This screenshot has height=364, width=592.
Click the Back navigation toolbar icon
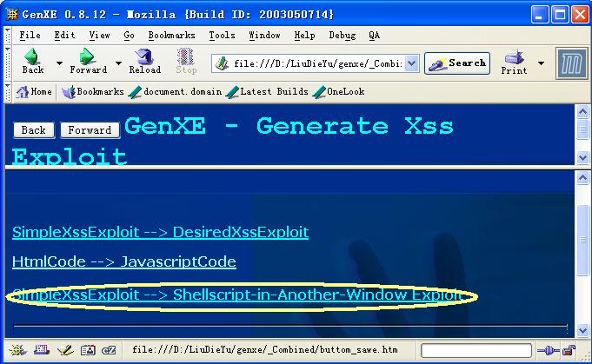pyautogui.click(x=32, y=63)
